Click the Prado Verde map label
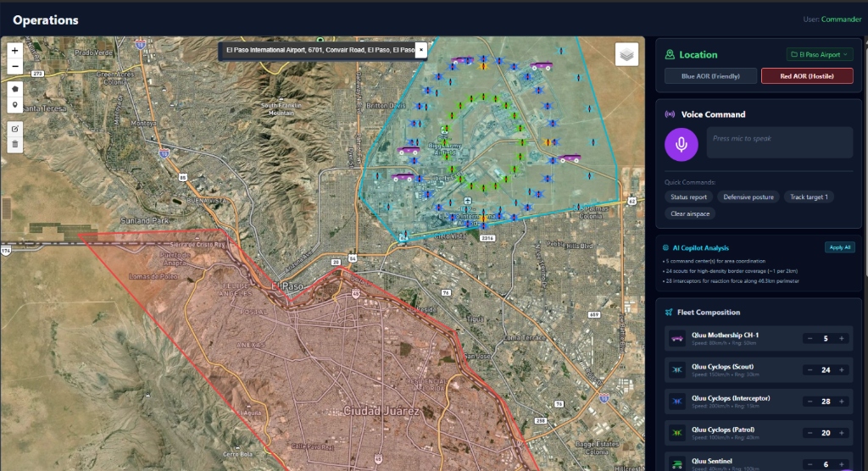This screenshot has width=868, height=471. (x=93, y=53)
